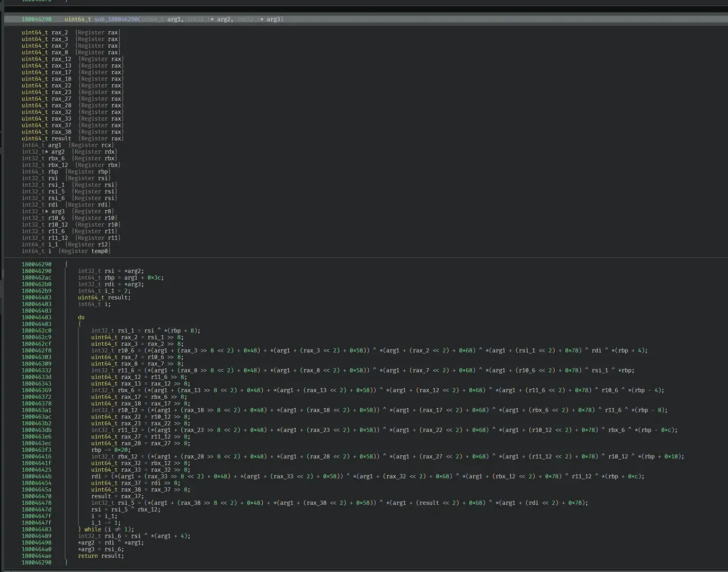The image size is (728, 572).
Task: Click the rax_33 declaration in variable list
Action: pyautogui.click(x=73, y=119)
